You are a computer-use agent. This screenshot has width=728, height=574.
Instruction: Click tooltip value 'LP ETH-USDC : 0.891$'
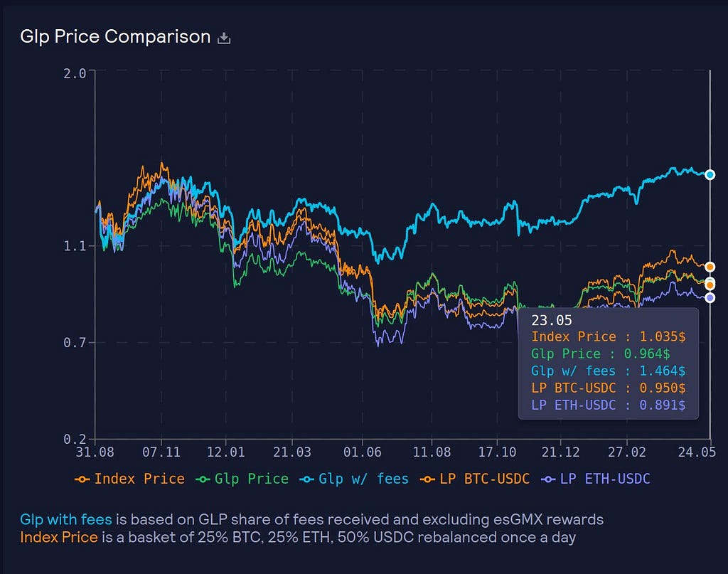(609, 405)
